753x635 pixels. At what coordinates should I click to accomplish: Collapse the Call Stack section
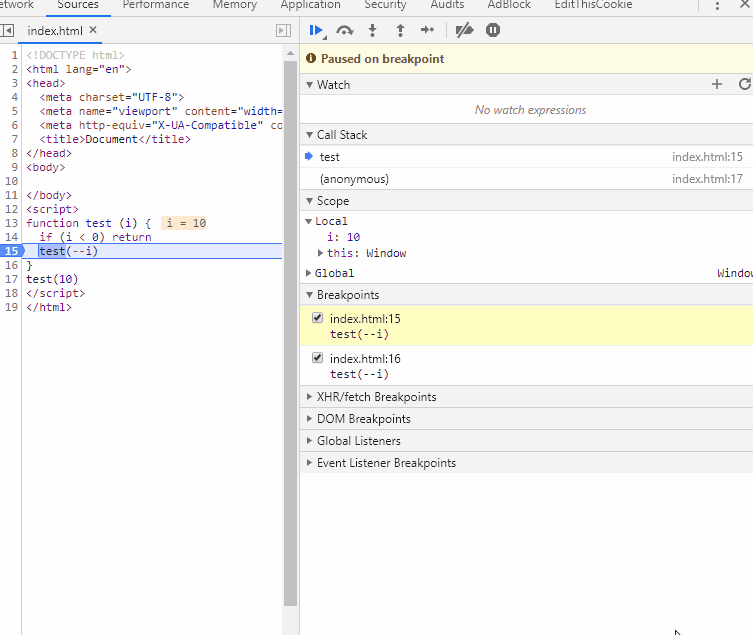(310, 135)
